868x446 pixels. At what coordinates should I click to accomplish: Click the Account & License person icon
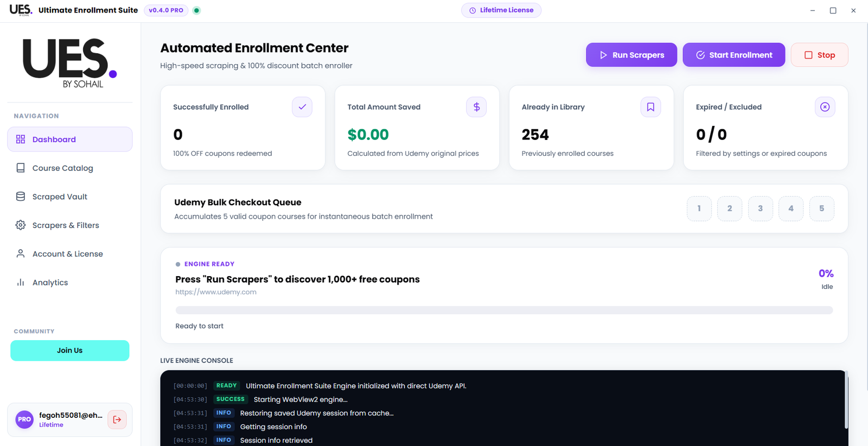pos(21,254)
